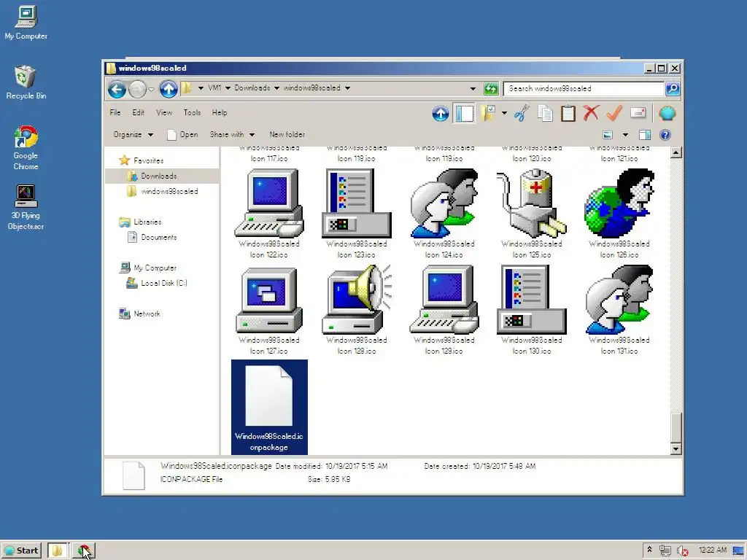Click the Open button in command bar

point(182,135)
